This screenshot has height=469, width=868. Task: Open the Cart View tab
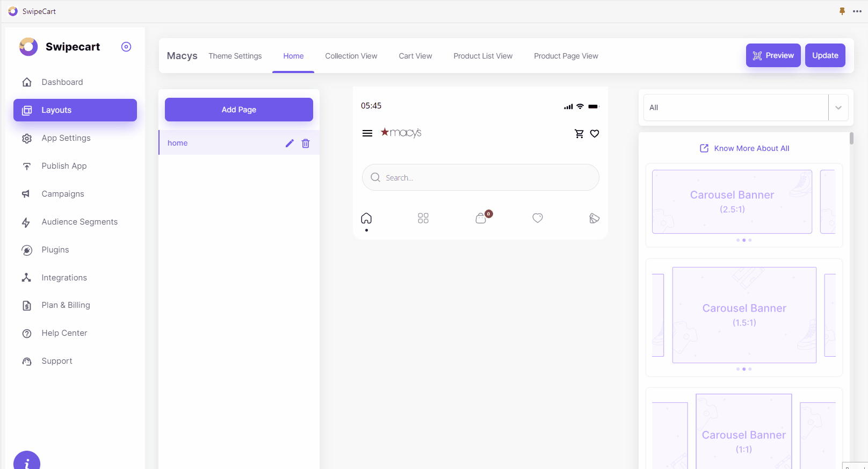coord(415,56)
